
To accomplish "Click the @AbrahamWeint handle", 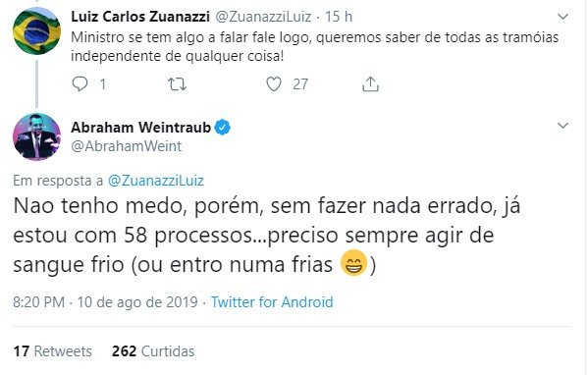I will (x=127, y=146).
